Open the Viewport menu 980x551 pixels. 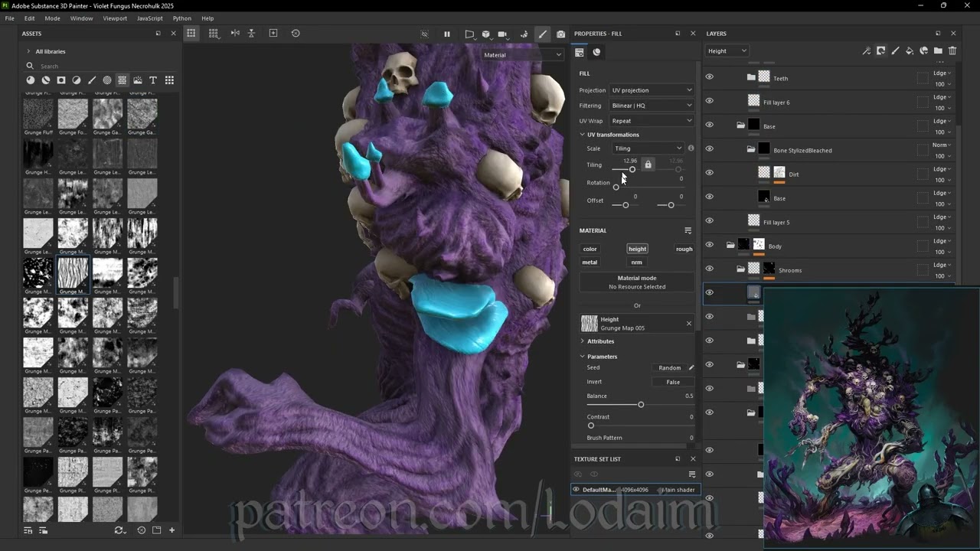(x=115, y=18)
